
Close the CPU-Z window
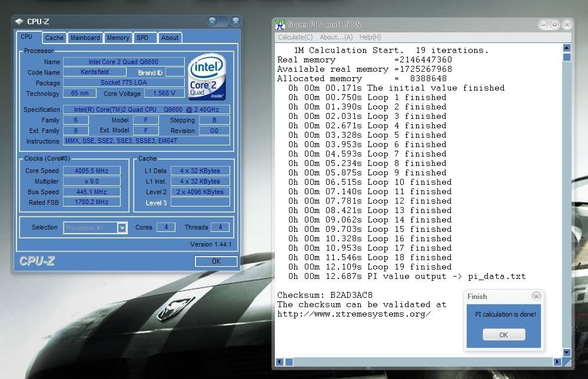[x=235, y=21]
